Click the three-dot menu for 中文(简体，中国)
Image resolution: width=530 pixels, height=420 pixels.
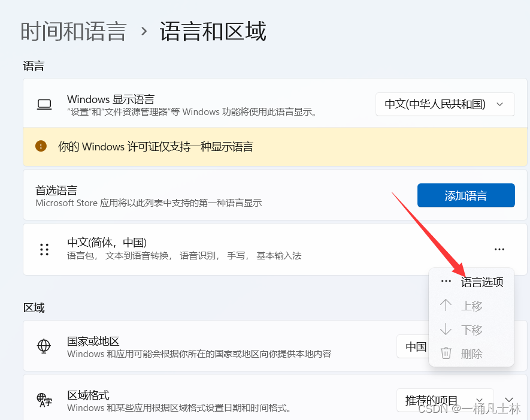(x=499, y=249)
